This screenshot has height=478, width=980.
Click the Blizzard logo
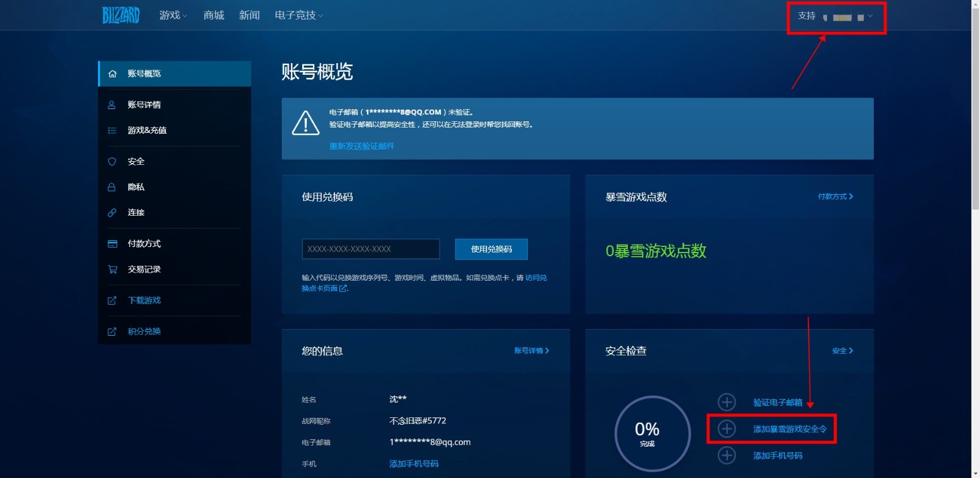click(x=121, y=15)
